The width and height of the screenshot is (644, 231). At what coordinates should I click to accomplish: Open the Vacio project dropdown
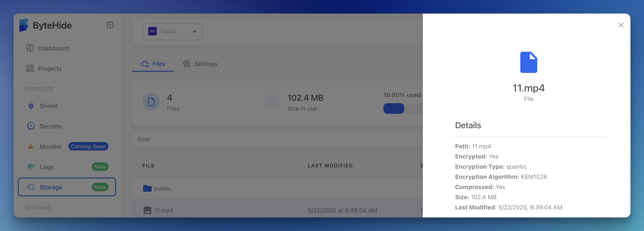click(172, 32)
